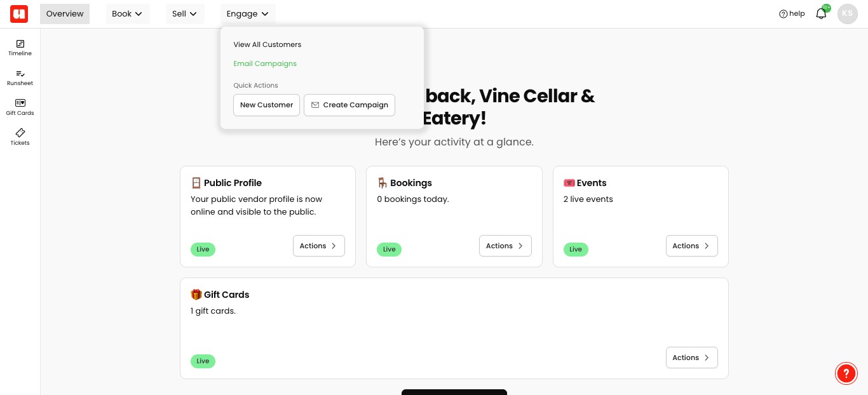Choose View All Customers menu entry
This screenshot has width=868, height=395.
click(267, 44)
